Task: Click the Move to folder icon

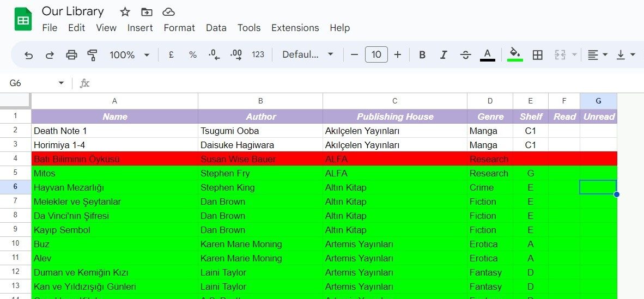Action: [147, 12]
